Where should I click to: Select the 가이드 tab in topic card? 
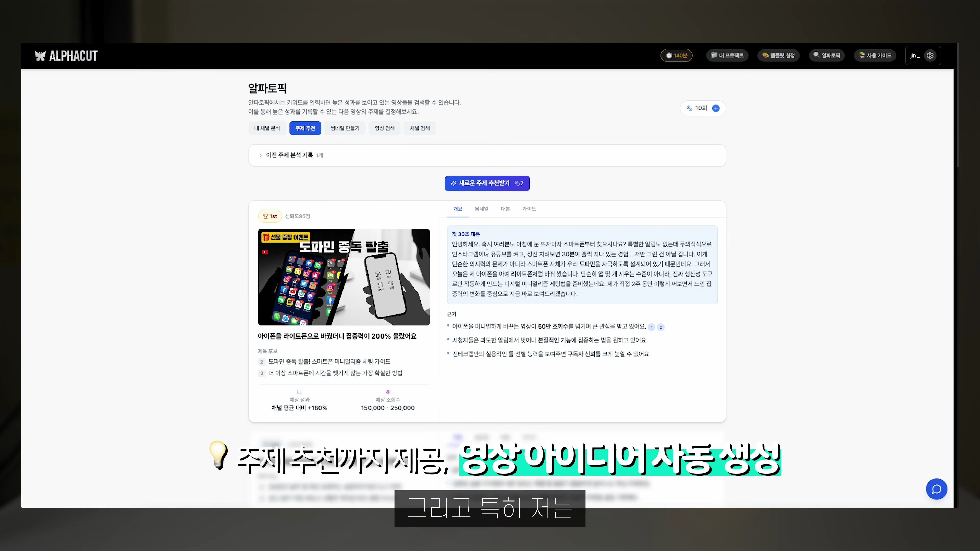pos(529,209)
